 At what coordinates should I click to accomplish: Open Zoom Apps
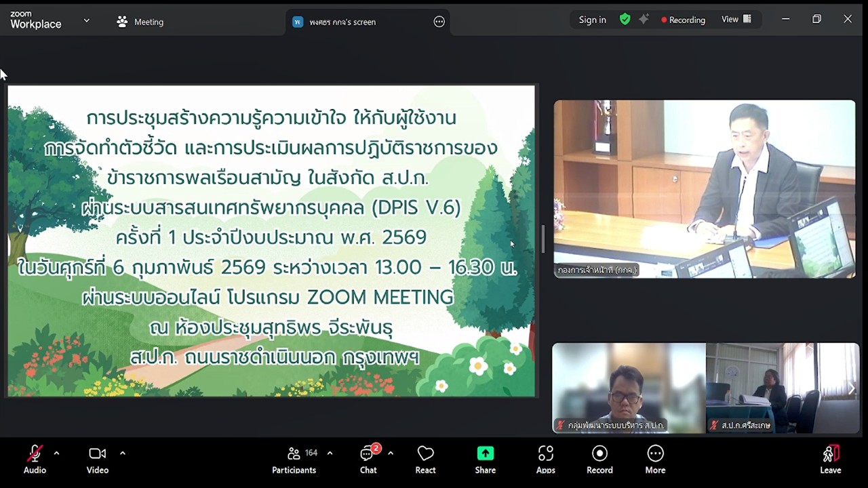click(x=545, y=460)
